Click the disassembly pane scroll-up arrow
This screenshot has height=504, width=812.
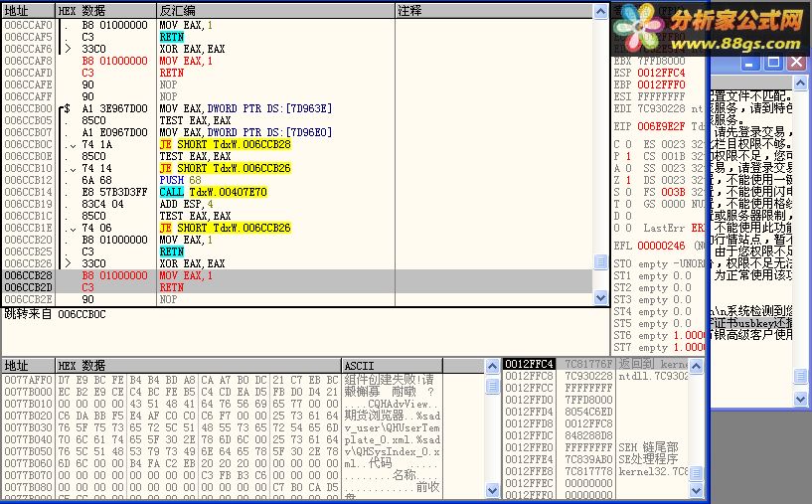tap(600, 11)
